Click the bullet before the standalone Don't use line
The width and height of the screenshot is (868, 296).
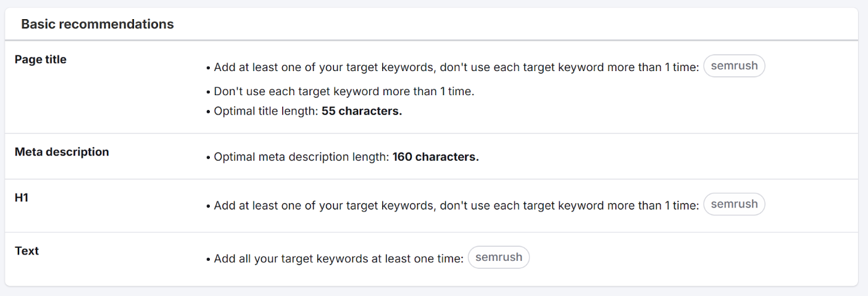point(209,92)
